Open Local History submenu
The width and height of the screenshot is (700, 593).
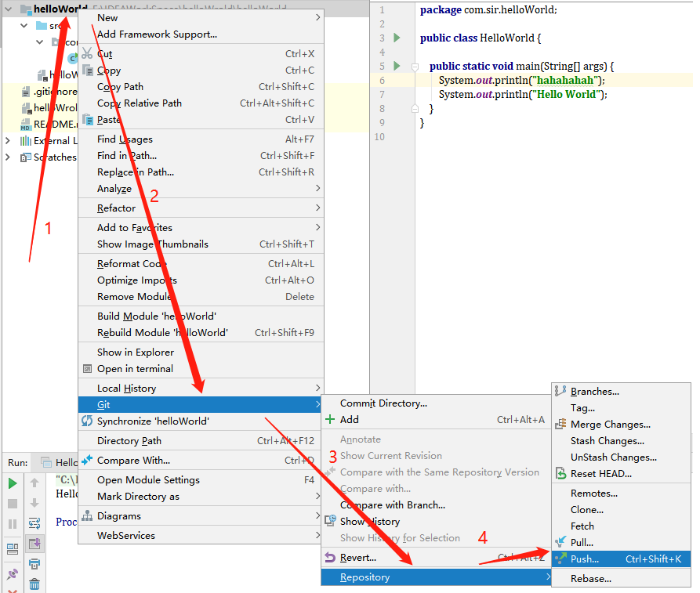pyautogui.click(x=201, y=389)
